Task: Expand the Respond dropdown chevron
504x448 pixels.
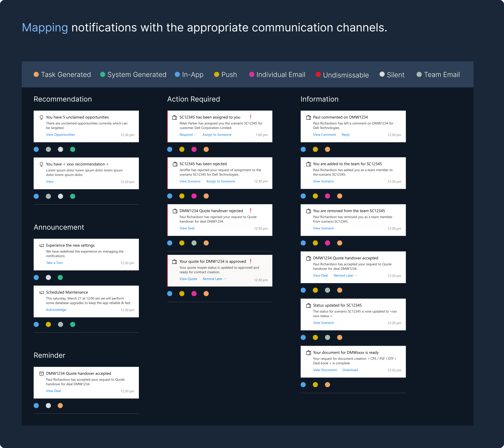Action: [x=196, y=135]
